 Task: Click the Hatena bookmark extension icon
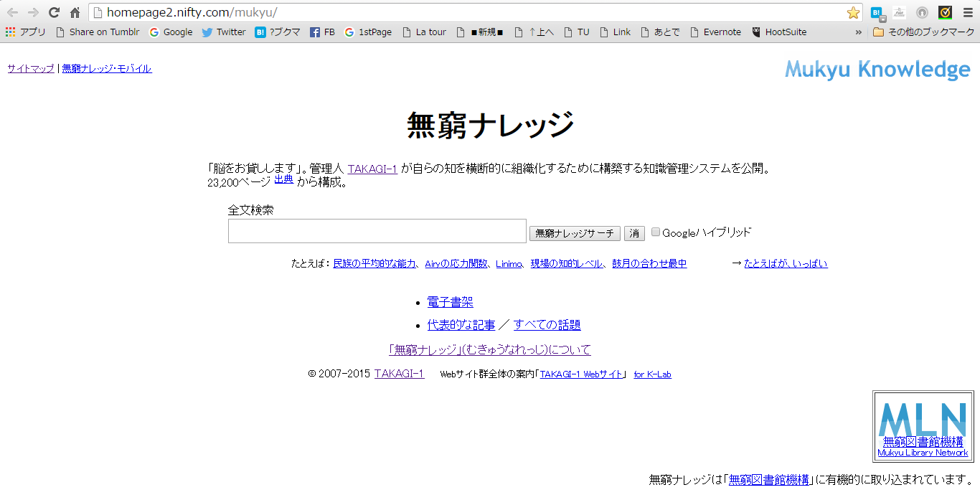click(x=877, y=12)
